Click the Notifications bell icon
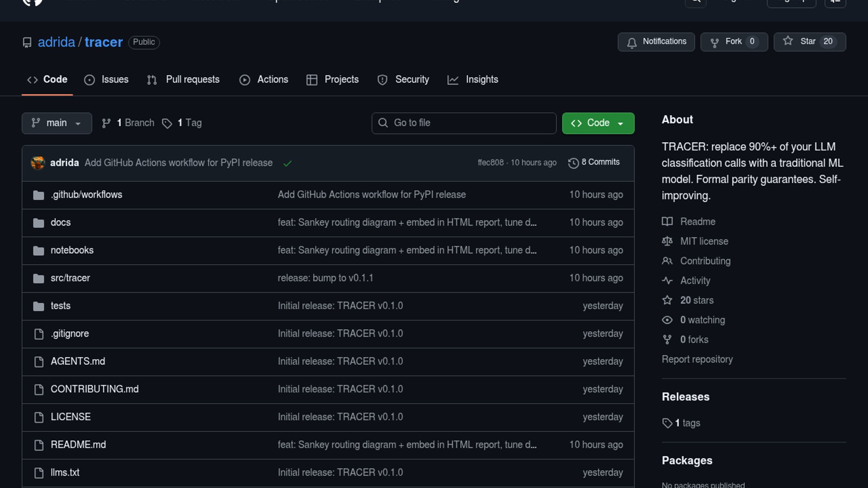The width and height of the screenshot is (868, 488). (x=632, y=42)
